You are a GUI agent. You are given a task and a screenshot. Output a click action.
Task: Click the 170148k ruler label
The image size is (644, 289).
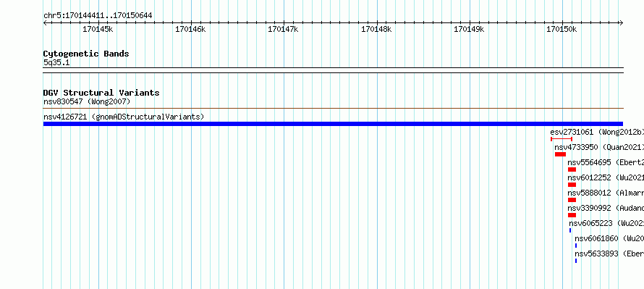[x=376, y=29]
